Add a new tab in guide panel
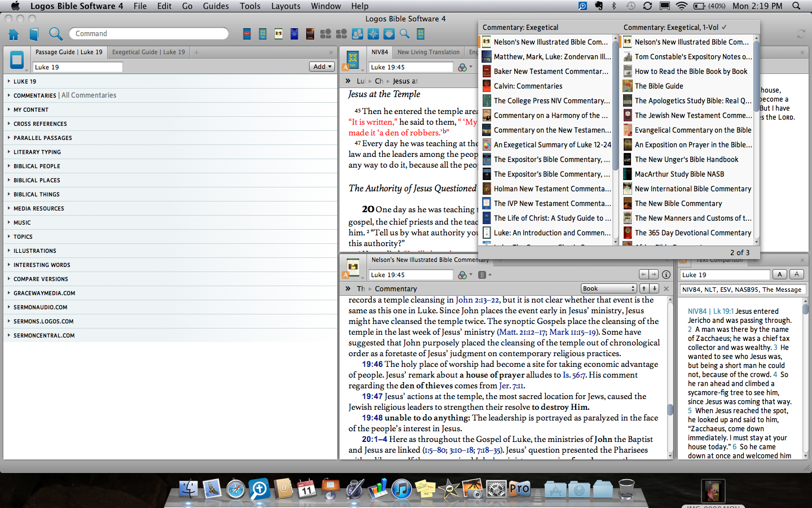This screenshot has width=812, height=508. pyautogui.click(x=196, y=52)
